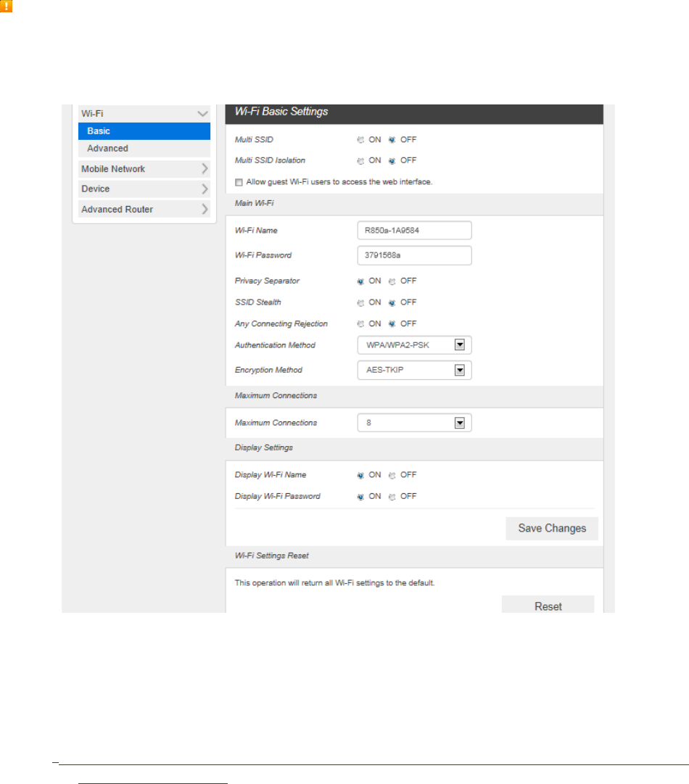The image size is (689, 784).
Task: Set Any Connecting Rejection to OFF
Action: [x=392, y=324]
